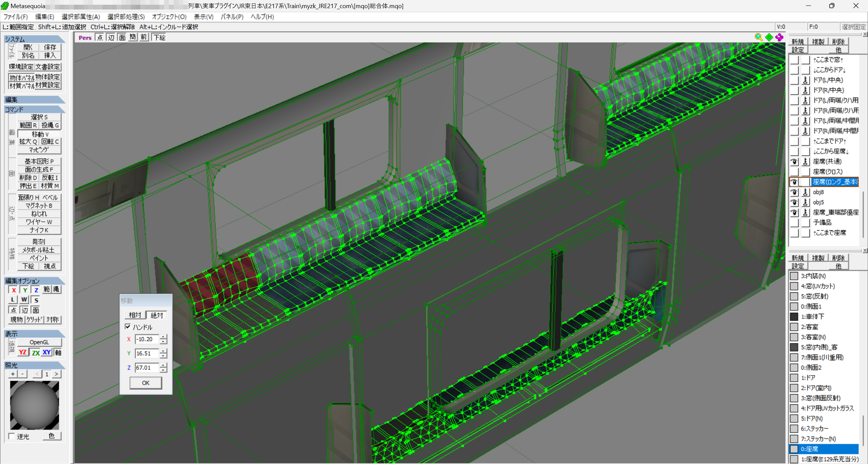Image resolution: width=868 pixels, height=464 pixels.
Task: Collapse the システム panel header
Action: 34,39
